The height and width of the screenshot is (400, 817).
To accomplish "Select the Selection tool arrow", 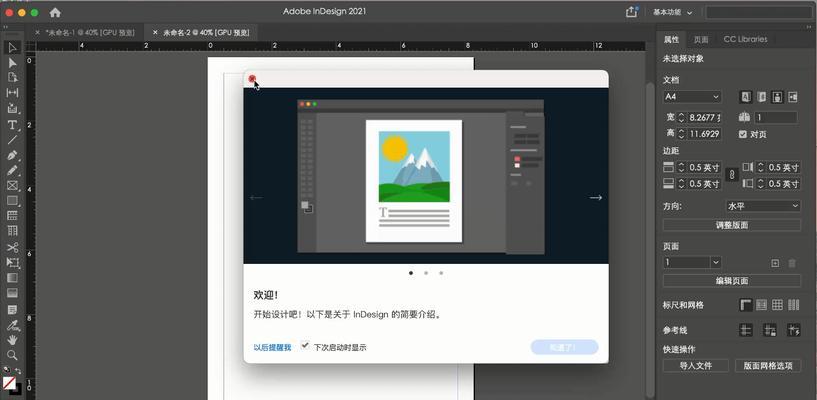I will [x=13, y=48].
